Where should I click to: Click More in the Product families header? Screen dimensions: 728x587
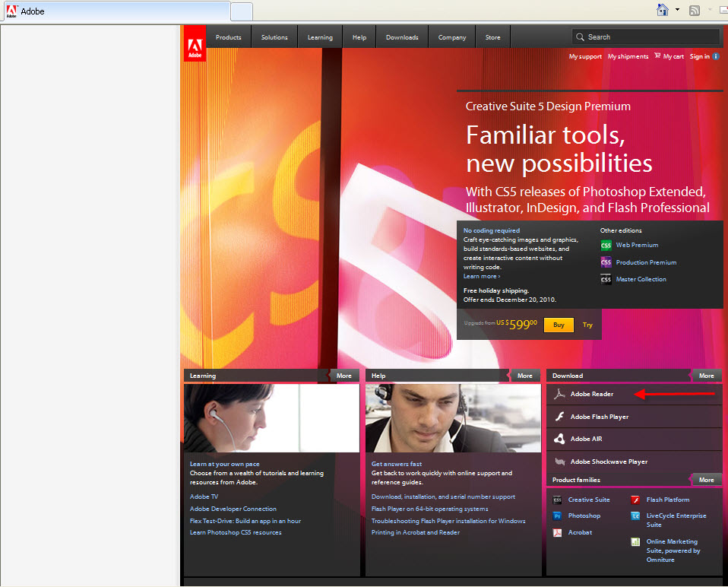click(x=706, y=480)
